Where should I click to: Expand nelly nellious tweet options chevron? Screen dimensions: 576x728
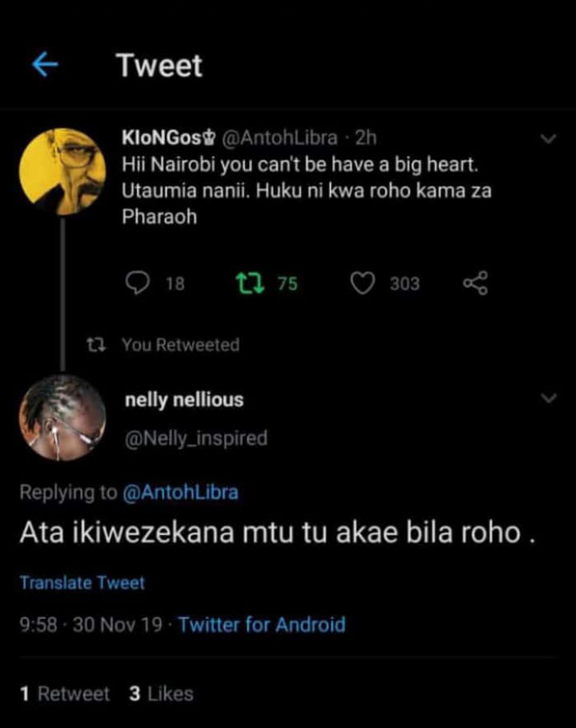tap(549, 398)
